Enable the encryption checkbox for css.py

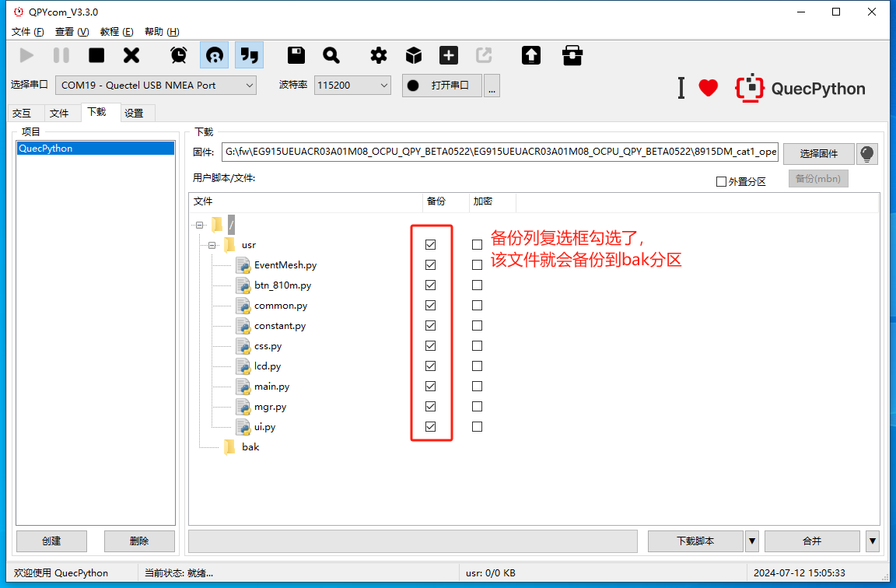[x=477, y=345]
